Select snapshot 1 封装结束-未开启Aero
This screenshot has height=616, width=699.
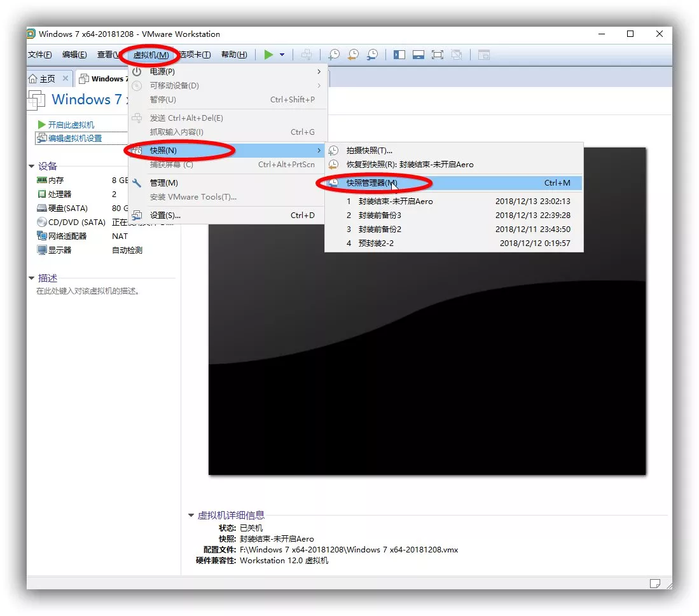pos(454,202)
